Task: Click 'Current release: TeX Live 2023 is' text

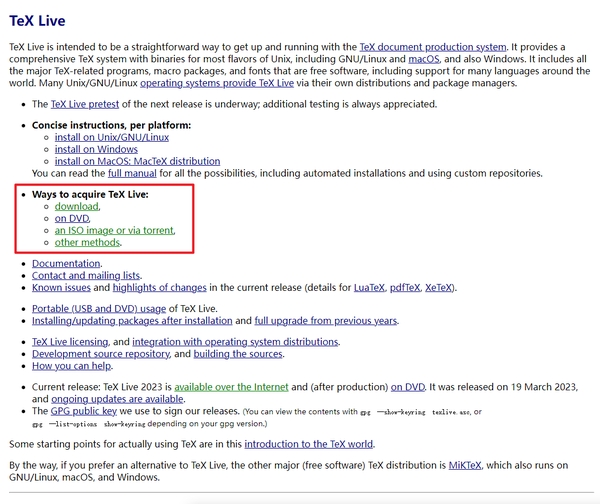Action: click(x=102, y=387)
